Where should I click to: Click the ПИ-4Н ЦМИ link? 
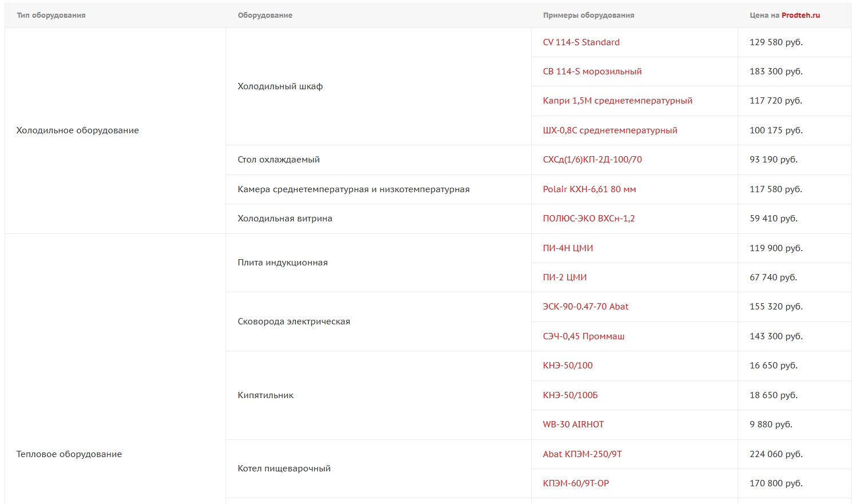coord(568,248)
